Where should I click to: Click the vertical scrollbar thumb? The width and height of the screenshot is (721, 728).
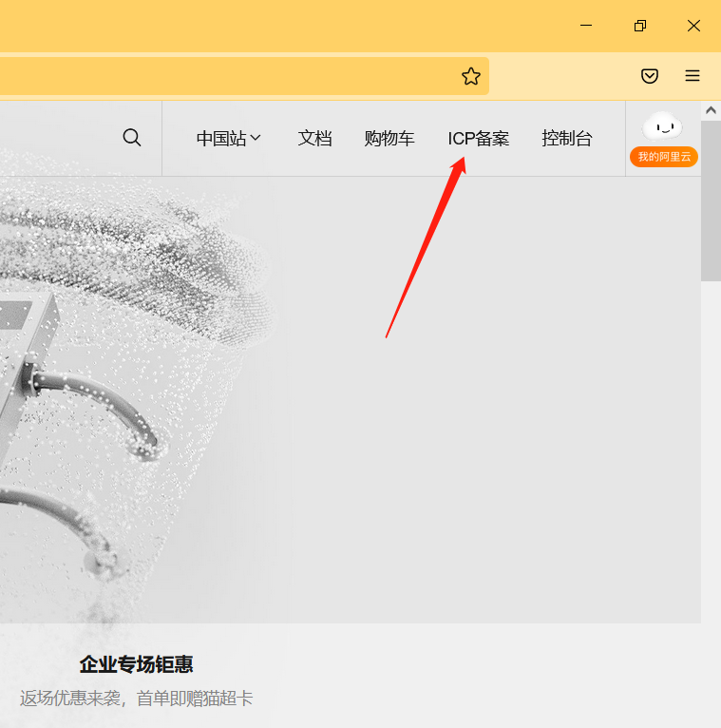pyautogui.click(x=711, y=201)
